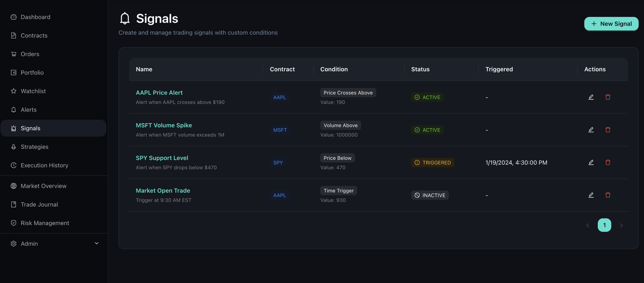Image resolution: width=644 pixels, height=283 pixels.
Task: Delete the MSFT Volume Spike signal
Action: coord(608,130)
